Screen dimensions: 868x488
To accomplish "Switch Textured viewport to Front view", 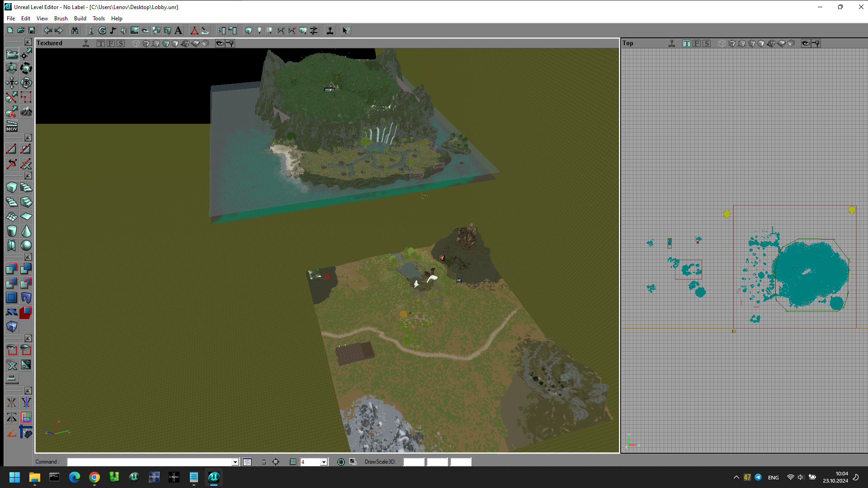I will (x=111, y=43).
